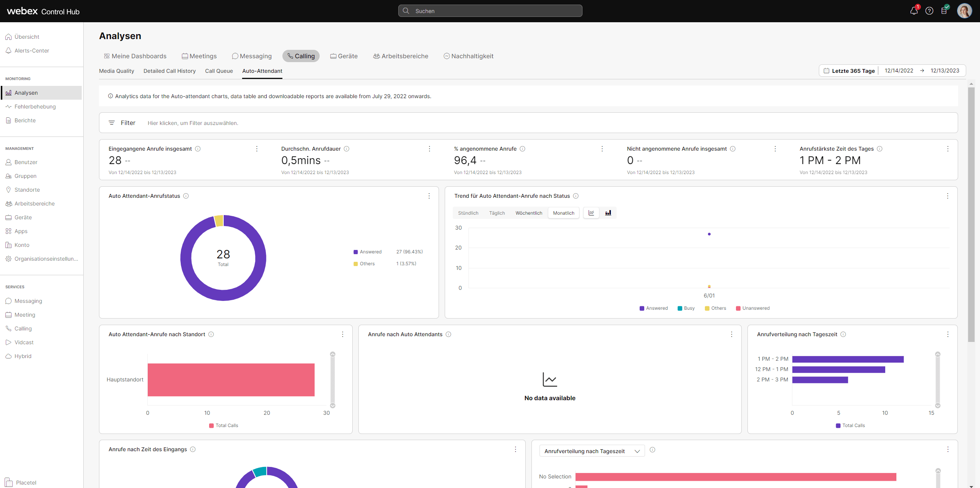Open options menu for Anrufe nach Auto Attendants
980x488 pixels.
point(732,334)
